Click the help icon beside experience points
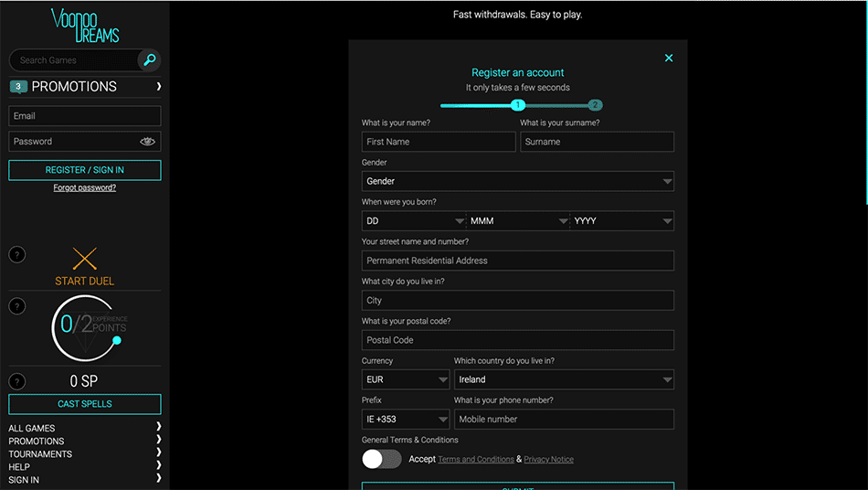The width and height of the screenshot is (868, 490). 17,306
